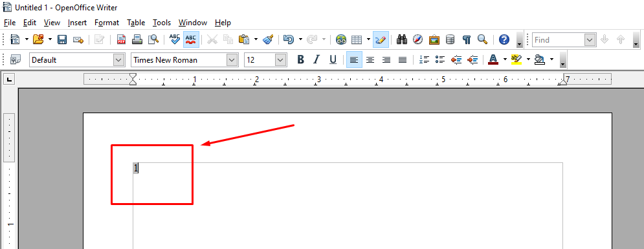The height and width of the screenshot is (249, 644).
Task: Open the Insert menu
Action: 77,23
